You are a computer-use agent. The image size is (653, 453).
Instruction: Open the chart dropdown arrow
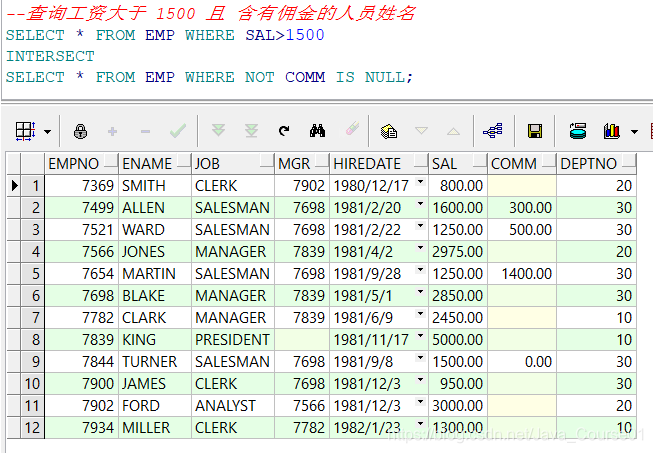(634, 132)
